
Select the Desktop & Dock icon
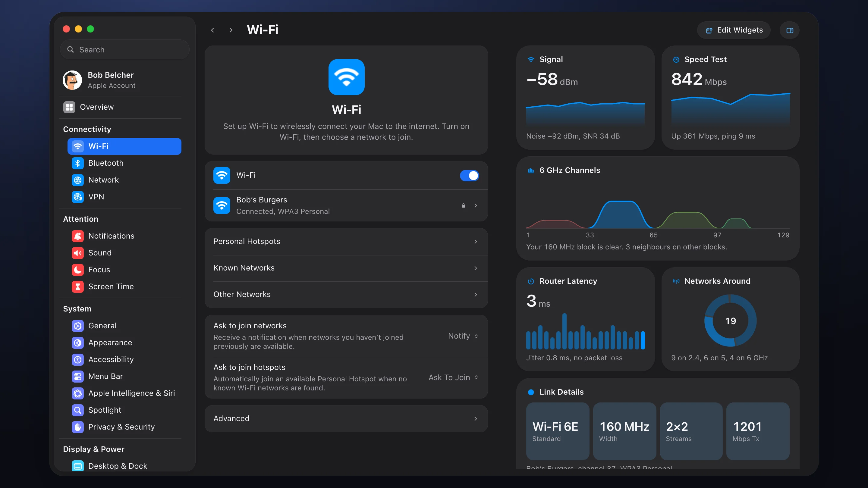point(77,466)
